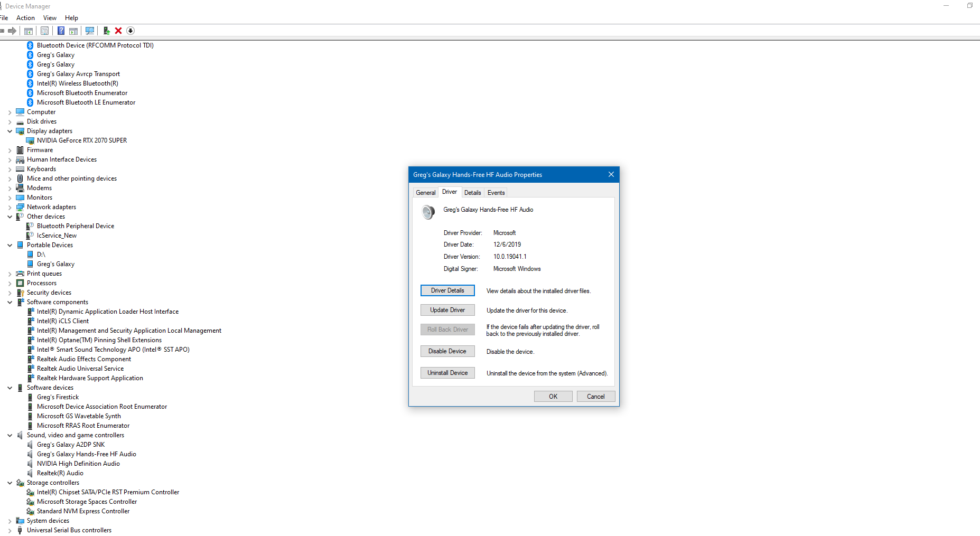980x536 pixels.
Task: Collapse Sound, video and game controllers
Action: (10, 435)
